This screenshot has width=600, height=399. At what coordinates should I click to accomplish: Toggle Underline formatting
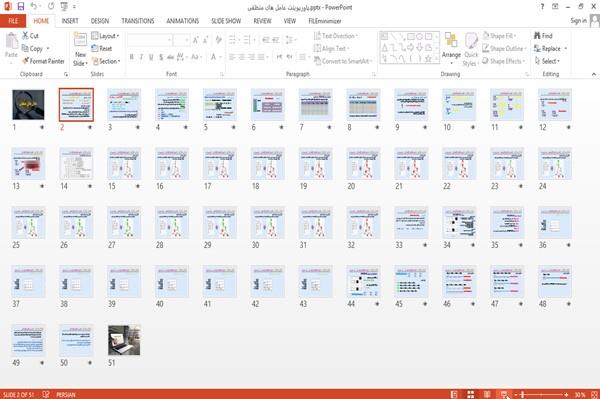point(151,57)
